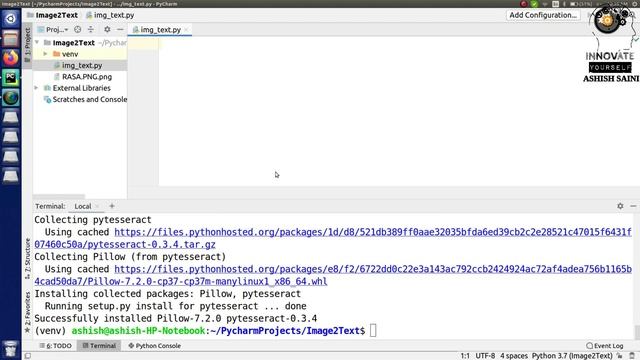
Task: Click Add Configuration button
Action: (x=543, y=15)
